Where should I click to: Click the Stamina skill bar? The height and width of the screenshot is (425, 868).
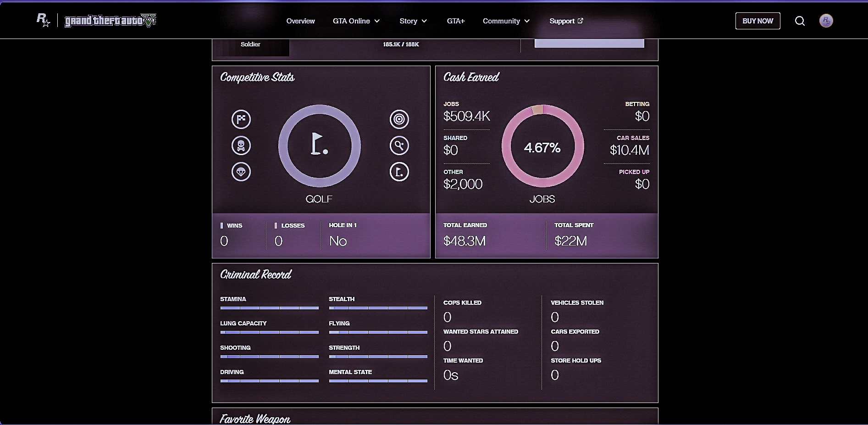[269, 308]
